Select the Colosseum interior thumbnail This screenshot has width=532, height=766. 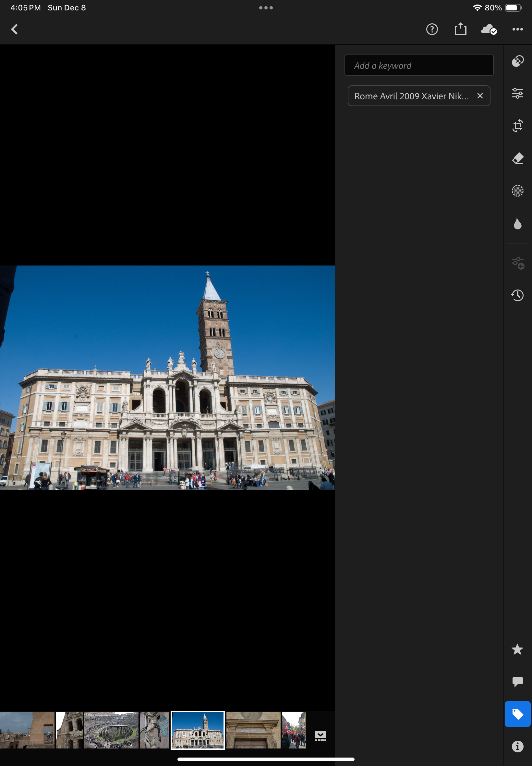[111, 730]
